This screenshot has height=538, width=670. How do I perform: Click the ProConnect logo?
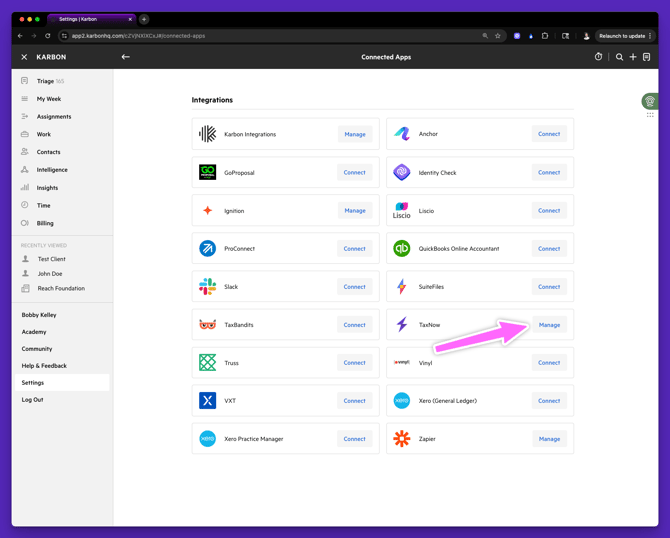click(208, 248)
